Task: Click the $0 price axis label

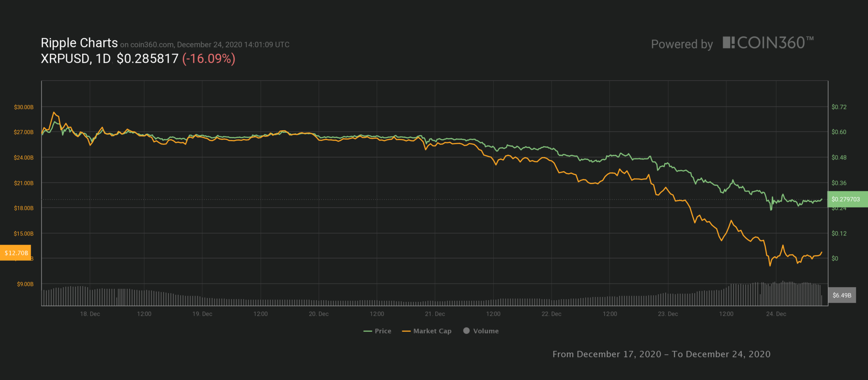Action: coord(835,258)
